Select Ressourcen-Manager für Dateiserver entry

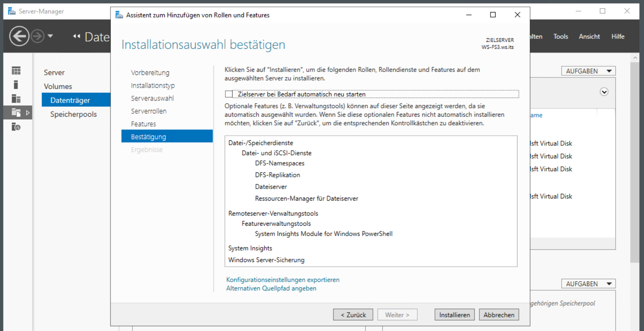point(307,198)
